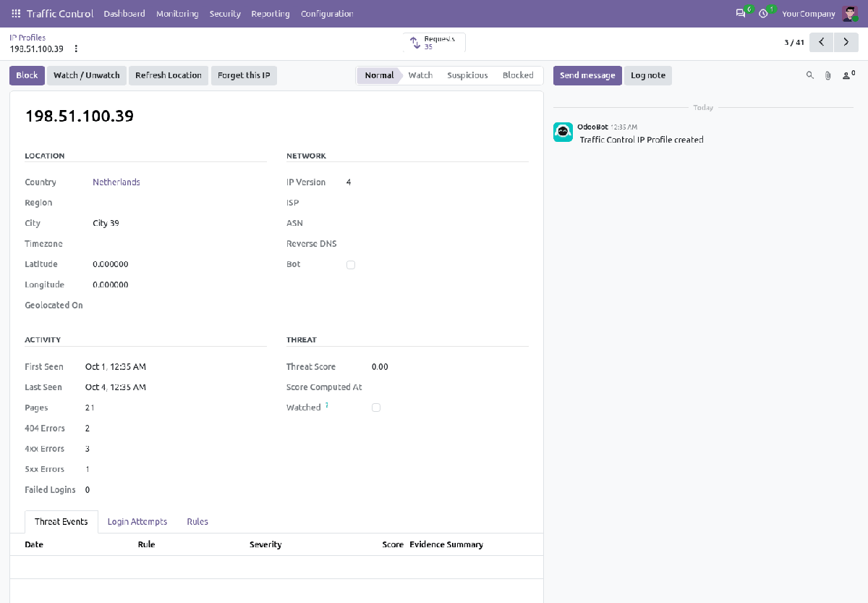Switch to the Login Attempts tab
The width and height of the screenshot is (868, 603).
[137, 522]
